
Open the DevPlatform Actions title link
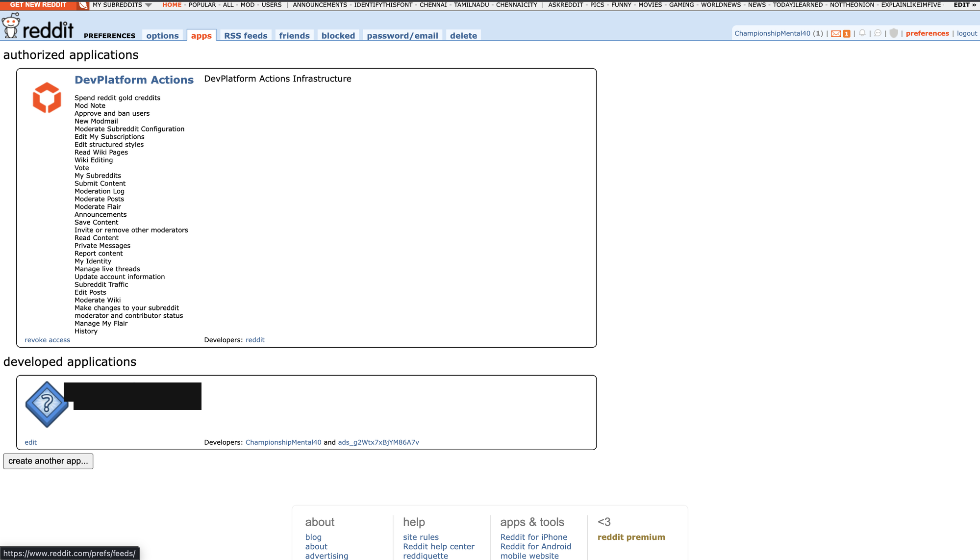[x=134, y=80]
